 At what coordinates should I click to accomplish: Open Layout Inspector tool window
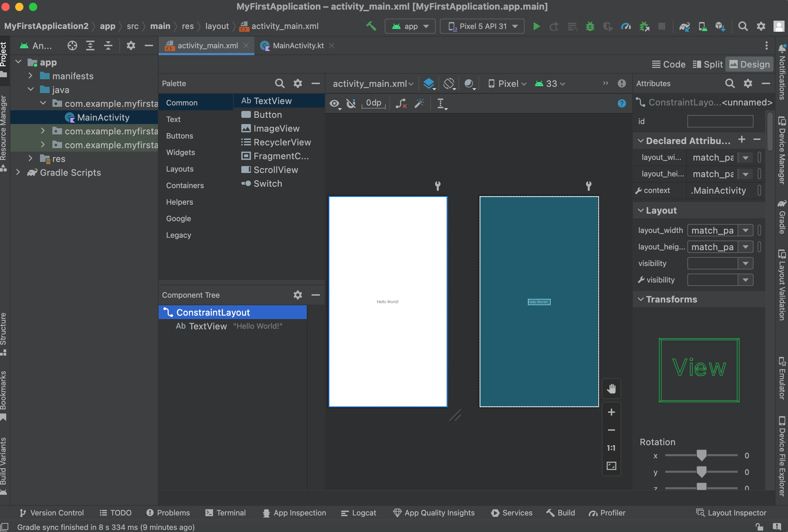[731, 513]
